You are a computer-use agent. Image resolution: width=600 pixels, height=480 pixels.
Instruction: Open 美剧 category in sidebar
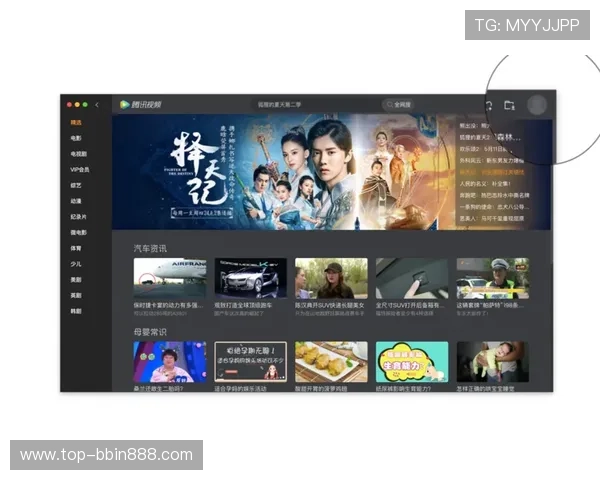76,280
